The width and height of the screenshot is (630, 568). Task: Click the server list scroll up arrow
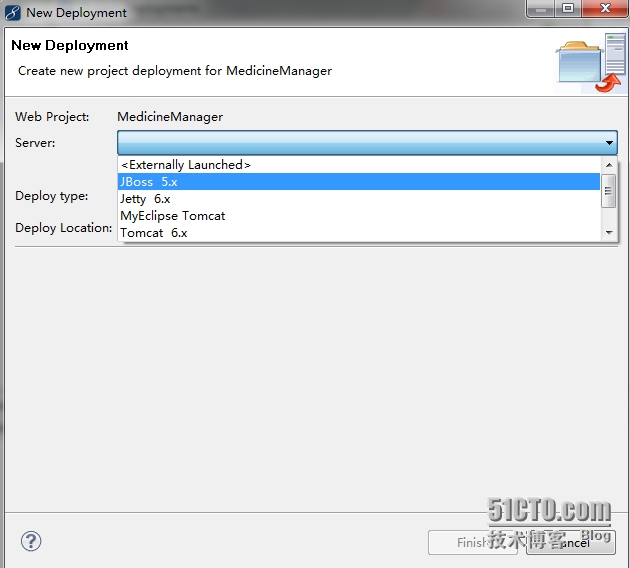tap(609, 165)
